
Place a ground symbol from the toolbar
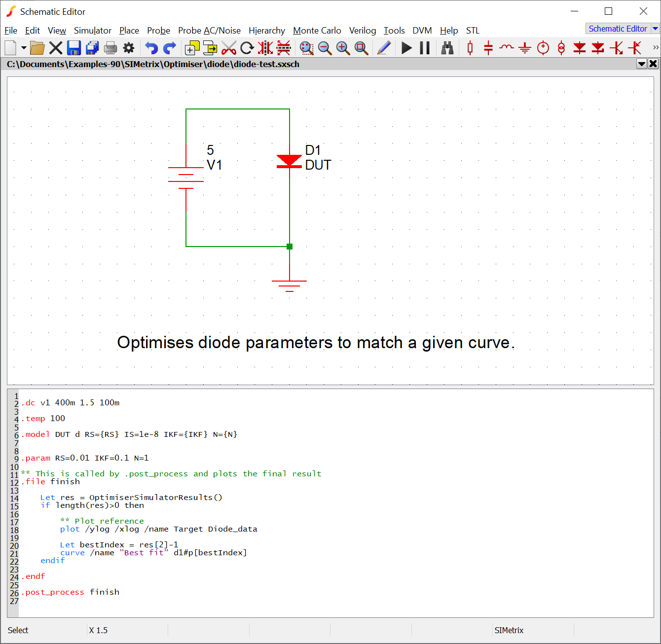(x=525, y=48)
